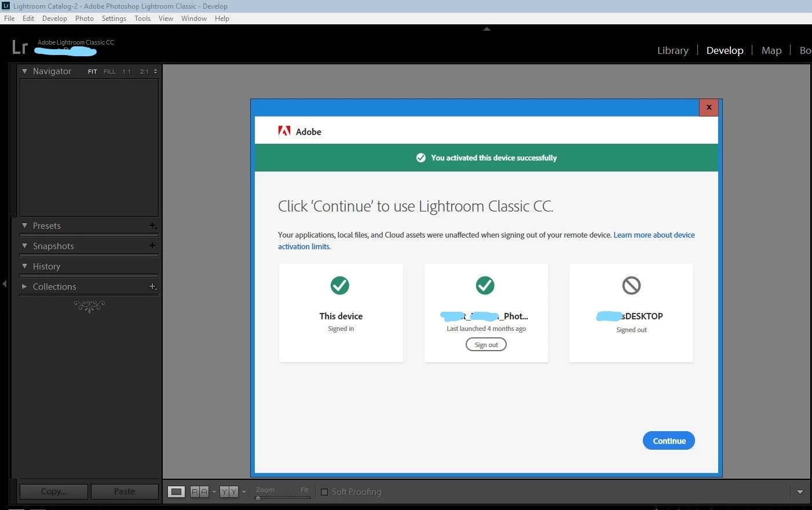Open the View menu
The width and height of the screenshot is (812, 510).
[x=166, y=19]
